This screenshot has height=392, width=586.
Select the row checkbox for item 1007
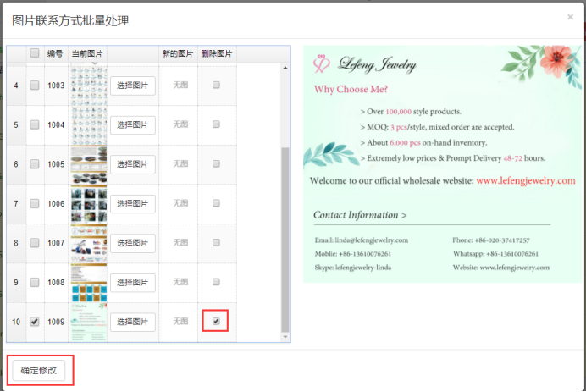coord(35,243)
